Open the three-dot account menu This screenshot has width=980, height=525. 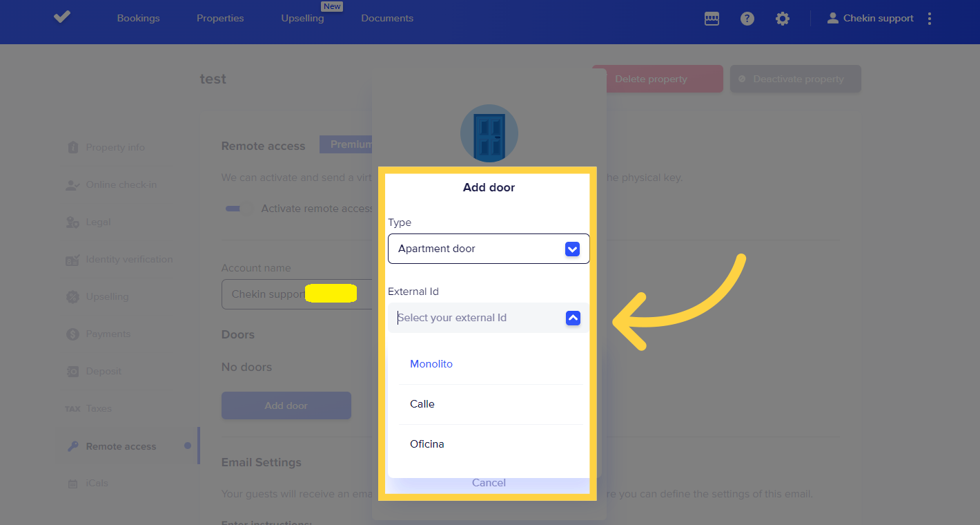(x=930, y=19)
